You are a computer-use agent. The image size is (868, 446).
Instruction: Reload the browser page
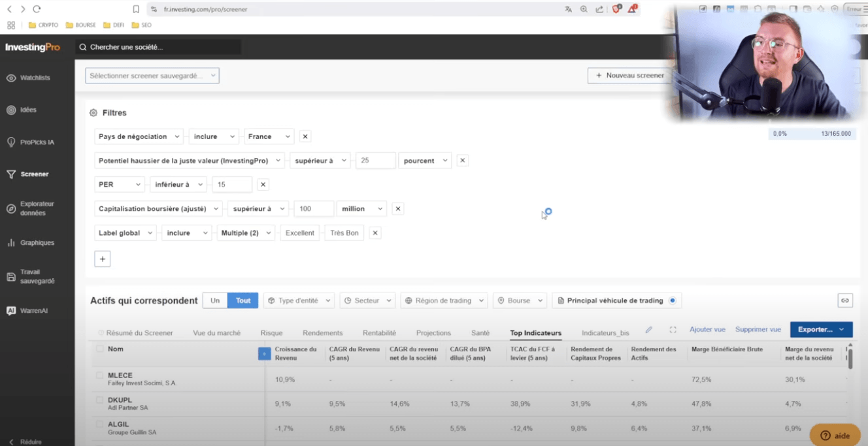(37, 9)
